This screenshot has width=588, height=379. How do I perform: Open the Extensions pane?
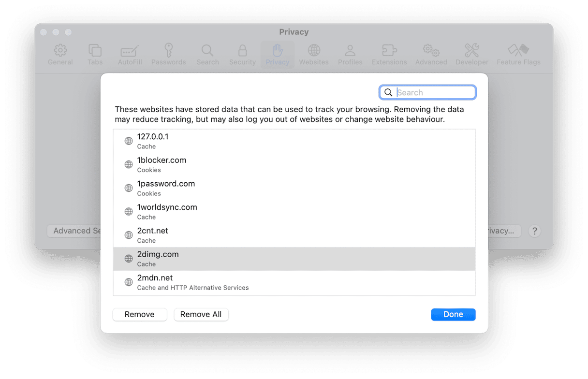389,55
